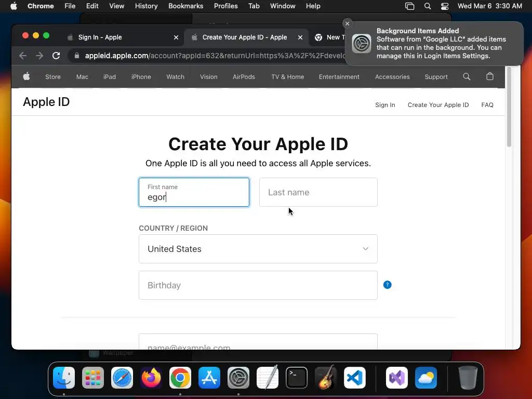Go to Support in Apple navigation
The image size is (532, 399).
click(x=436, y=77)
